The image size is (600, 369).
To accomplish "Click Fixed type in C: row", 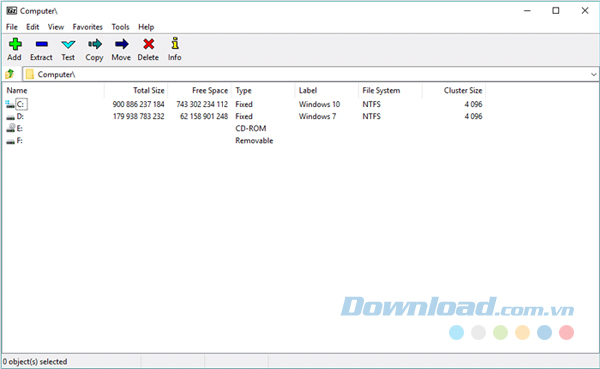I will [244, 104].
